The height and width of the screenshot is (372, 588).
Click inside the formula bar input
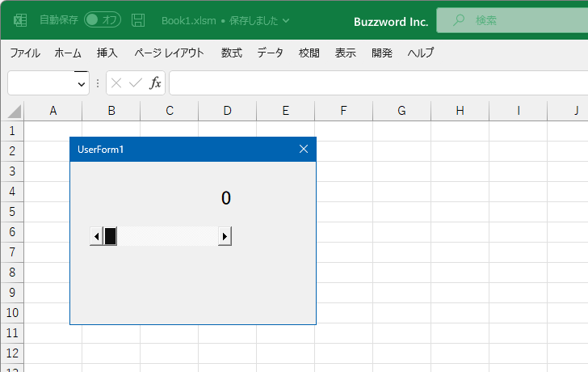[378, 82]
